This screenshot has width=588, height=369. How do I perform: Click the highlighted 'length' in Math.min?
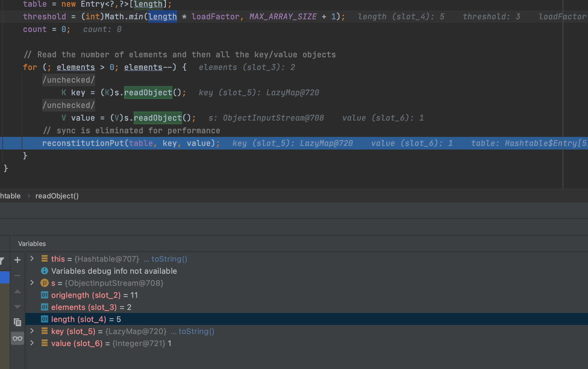click(162, 17)
